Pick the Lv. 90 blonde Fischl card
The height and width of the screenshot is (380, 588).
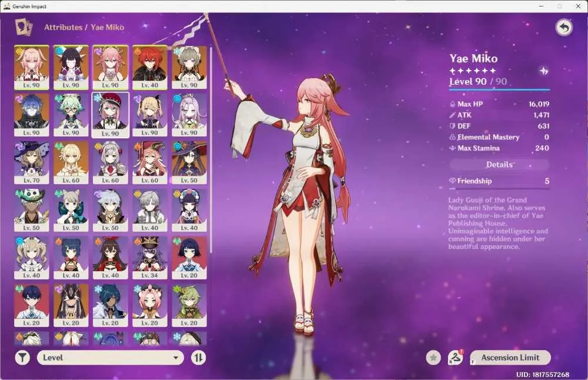(x=149, y=115)
